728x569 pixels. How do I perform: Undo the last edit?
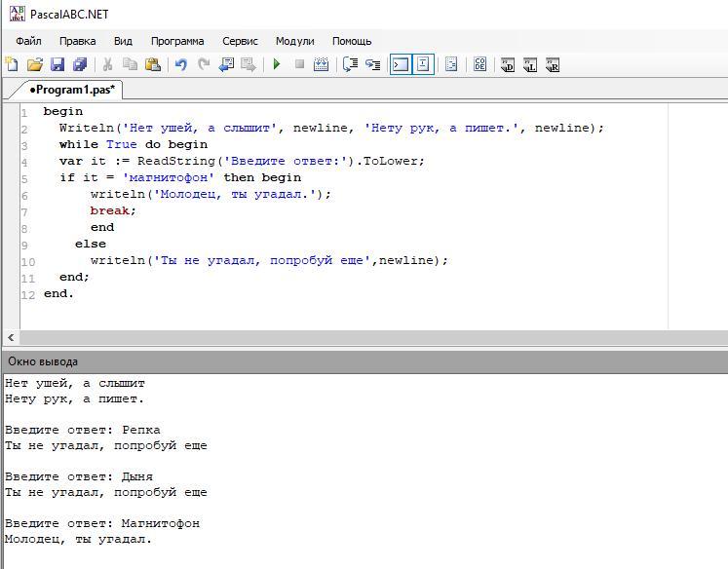pos(180,65)
